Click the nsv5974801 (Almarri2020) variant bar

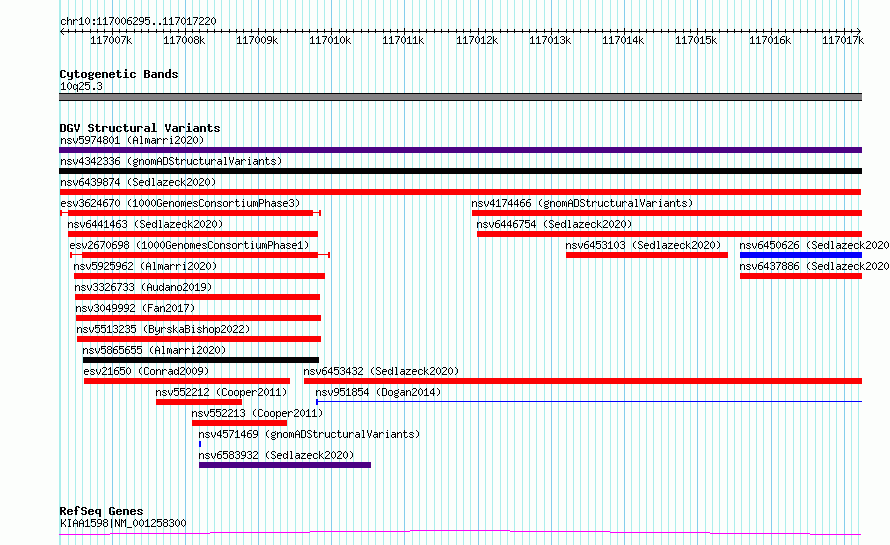(x=460, y=150)
